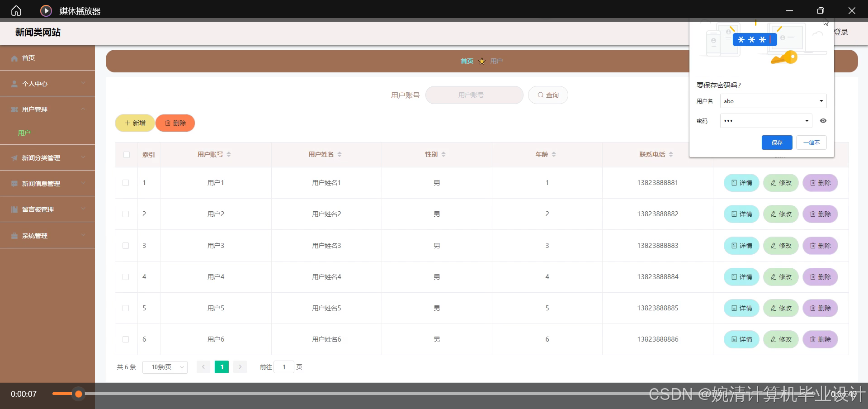The width and height of the screenshot is (868, 409).
Task: Select page 1 in pagination
Action: click(222, 367)
